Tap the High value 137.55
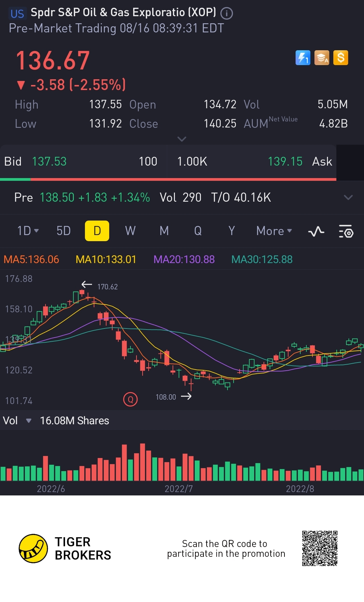 click(x=105, y=105)
